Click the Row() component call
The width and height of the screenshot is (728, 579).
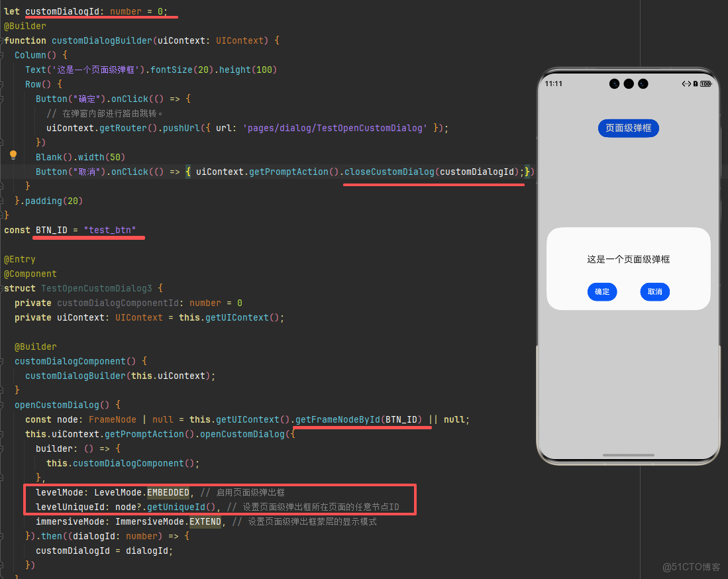pos(38,85)
